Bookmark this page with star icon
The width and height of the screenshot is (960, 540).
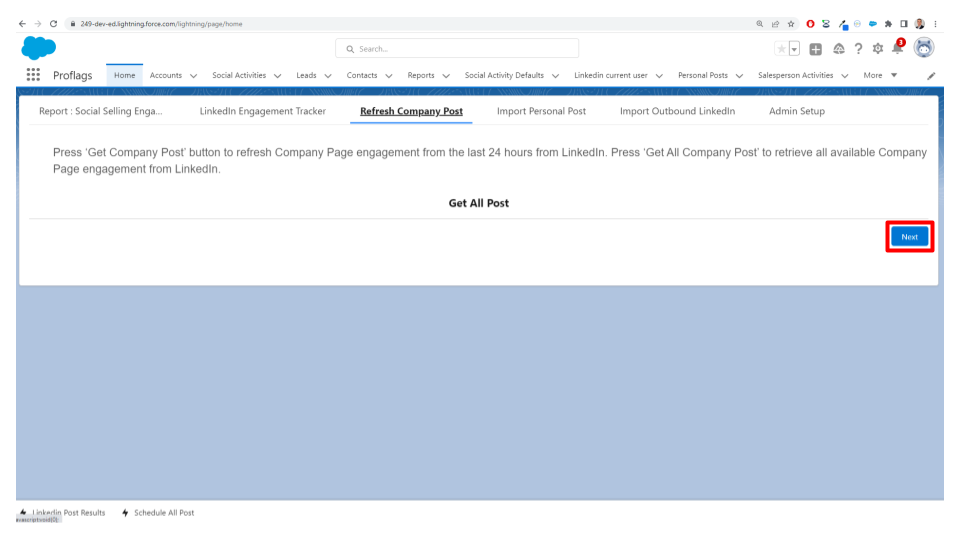[x=791, y=24]
